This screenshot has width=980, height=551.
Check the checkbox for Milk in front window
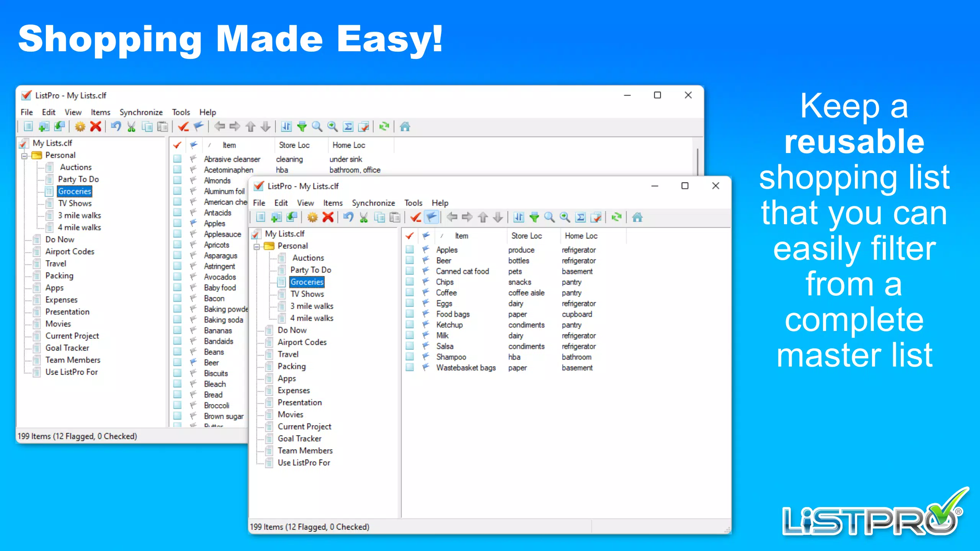pos(410,335)
